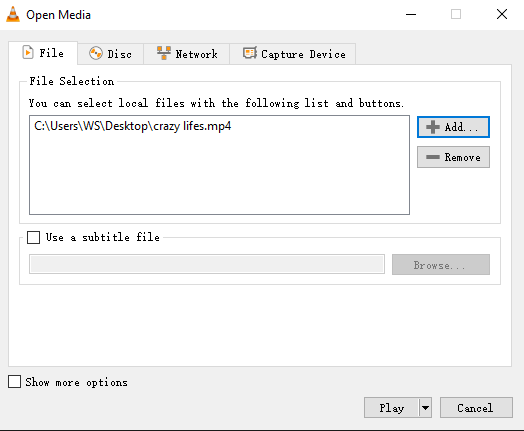The height and width of the screenshot is (431, 524).
Task: Select the Capture Device tab
Action: tap(293, 54)
